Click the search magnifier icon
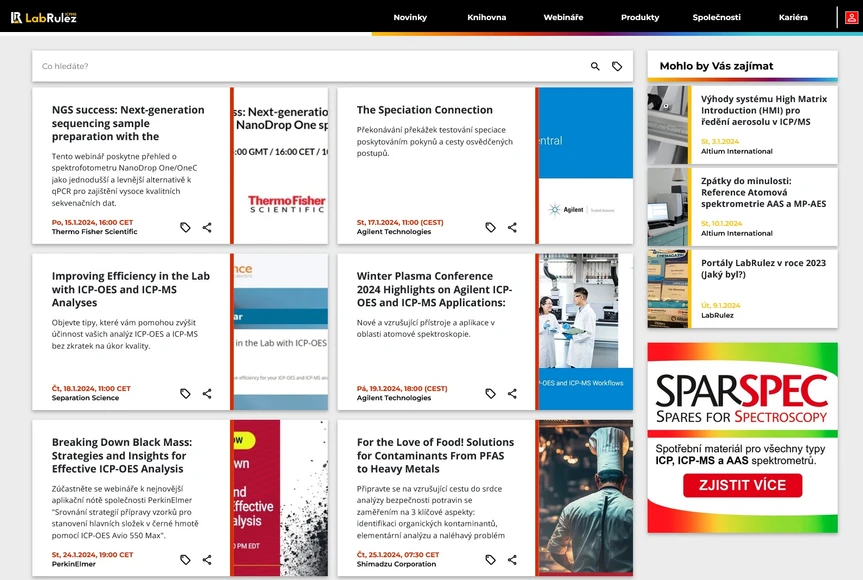 tap(595, 66)
